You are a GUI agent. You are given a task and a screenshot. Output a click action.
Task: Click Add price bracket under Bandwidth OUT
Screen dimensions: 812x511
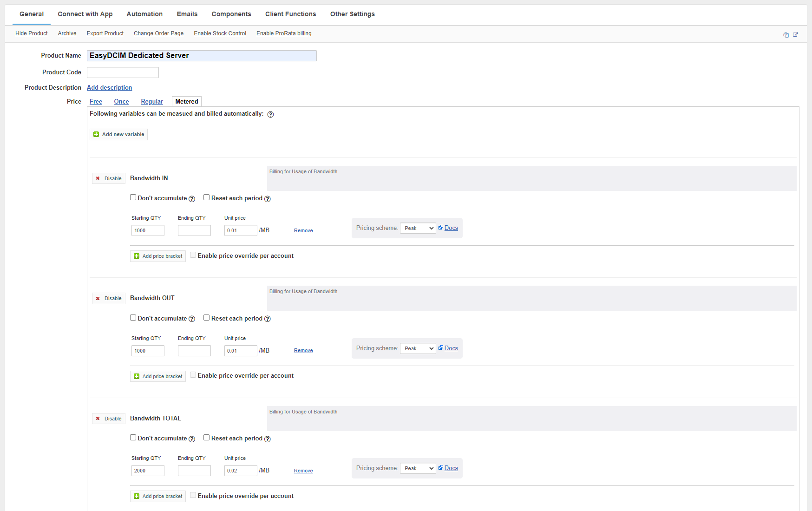[158, 376]
